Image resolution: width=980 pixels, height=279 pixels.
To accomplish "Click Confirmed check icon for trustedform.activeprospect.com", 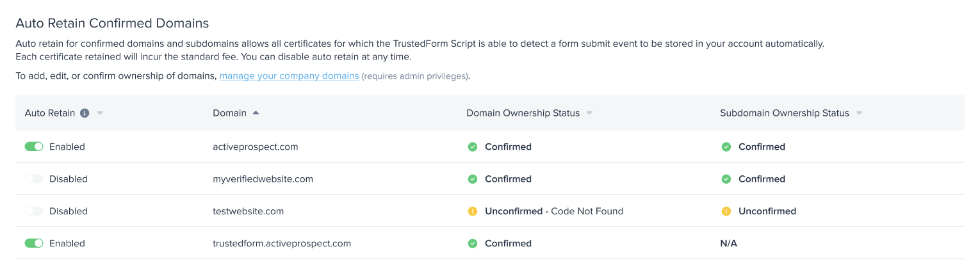I will [473, 243].
